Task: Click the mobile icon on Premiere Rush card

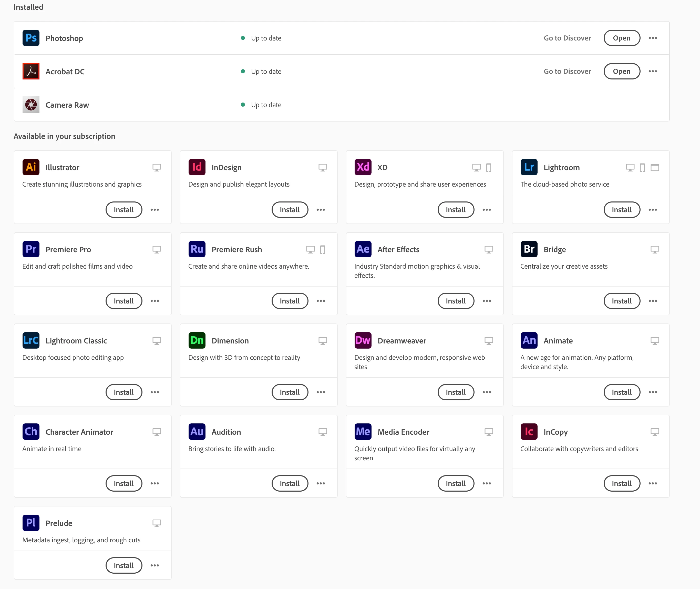Action: 323,249
